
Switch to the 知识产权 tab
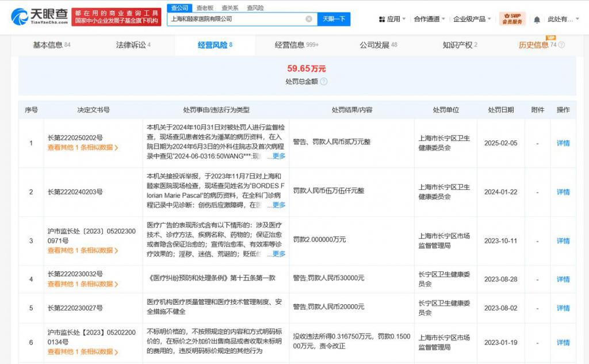460,45
